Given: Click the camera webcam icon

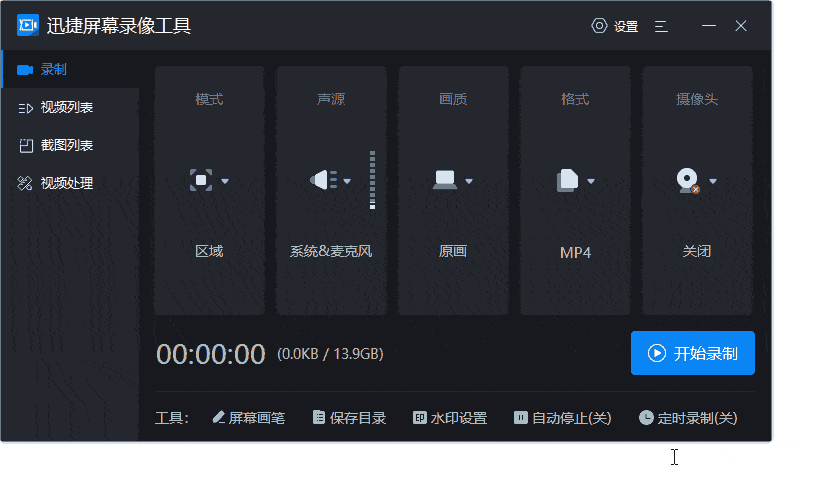Looking at the screenshot, I should [x=688, y=181].
